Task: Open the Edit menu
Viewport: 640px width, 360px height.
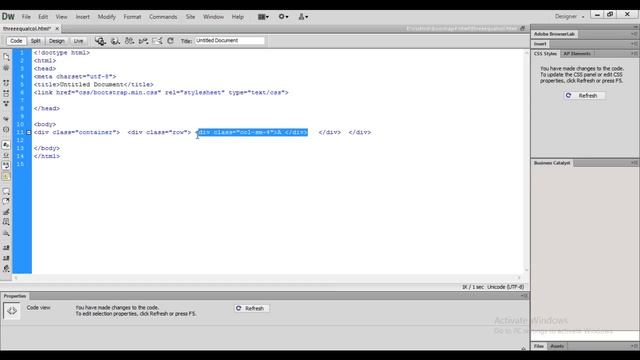Action: pos(43,17)
